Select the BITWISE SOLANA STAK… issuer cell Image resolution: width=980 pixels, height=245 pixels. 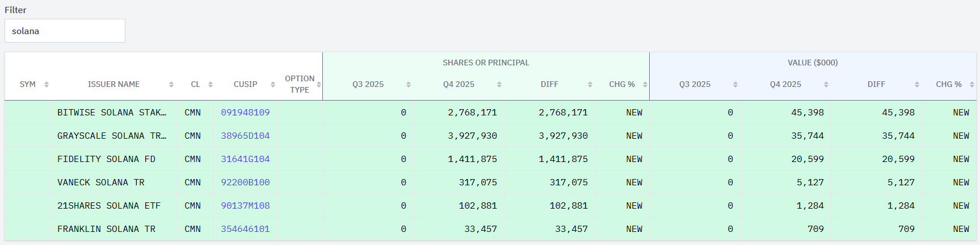[x=112, y=113]
